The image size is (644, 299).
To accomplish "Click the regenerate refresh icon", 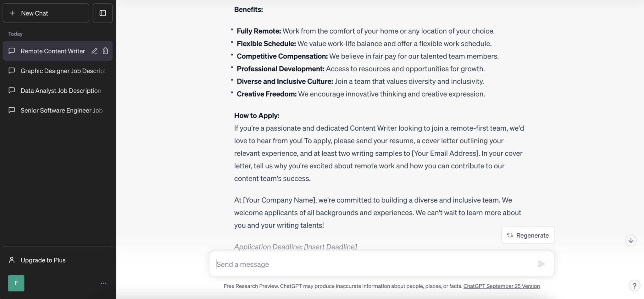I will click(510, 235).
